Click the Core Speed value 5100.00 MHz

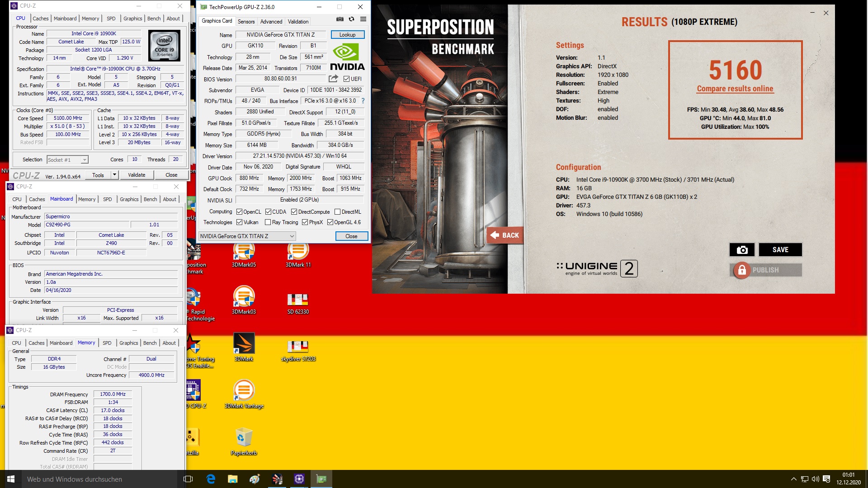point(68,118)
